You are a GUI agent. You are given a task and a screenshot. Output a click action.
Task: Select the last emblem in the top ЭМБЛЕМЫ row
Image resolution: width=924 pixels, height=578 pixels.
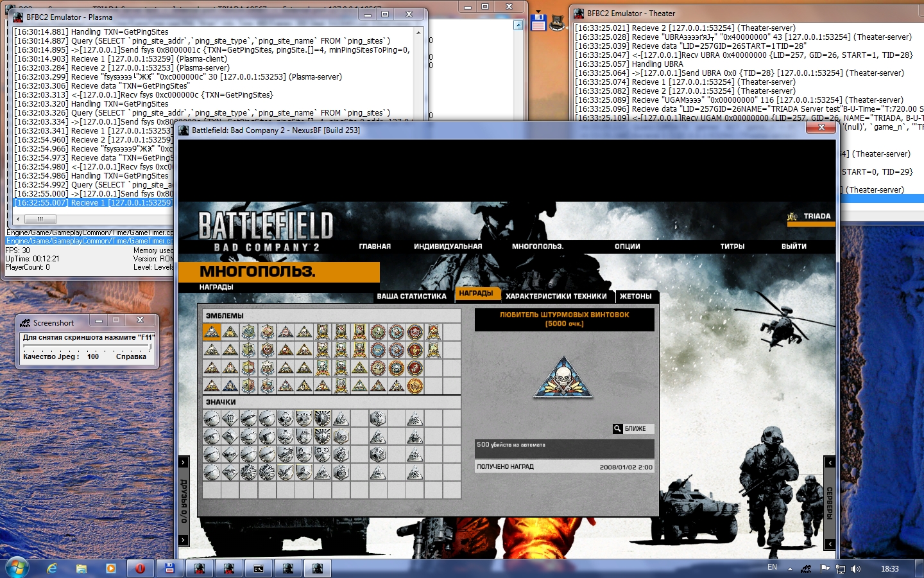[434, 331]
